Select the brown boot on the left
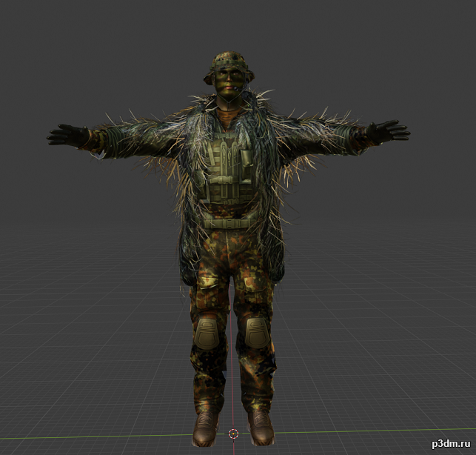 click(x=206, y=428)
